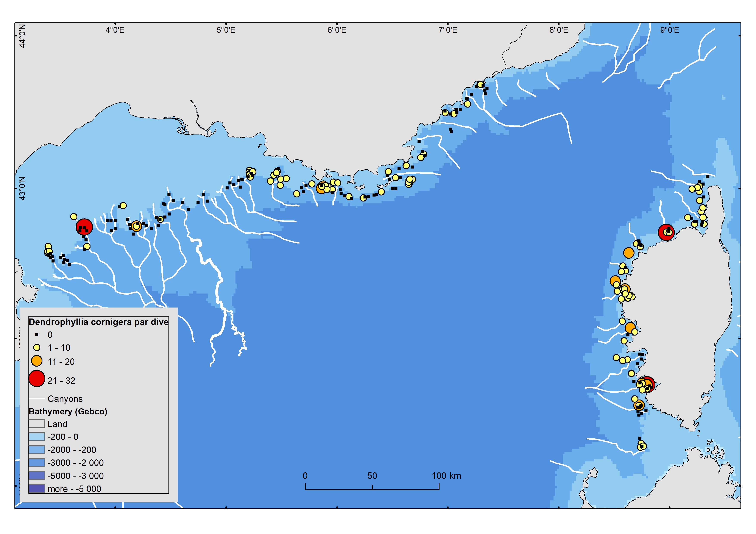This screenshot has width=756, height=534.
Task: Click the '21 - 32' legend label
Action: [x=61, y=381]
